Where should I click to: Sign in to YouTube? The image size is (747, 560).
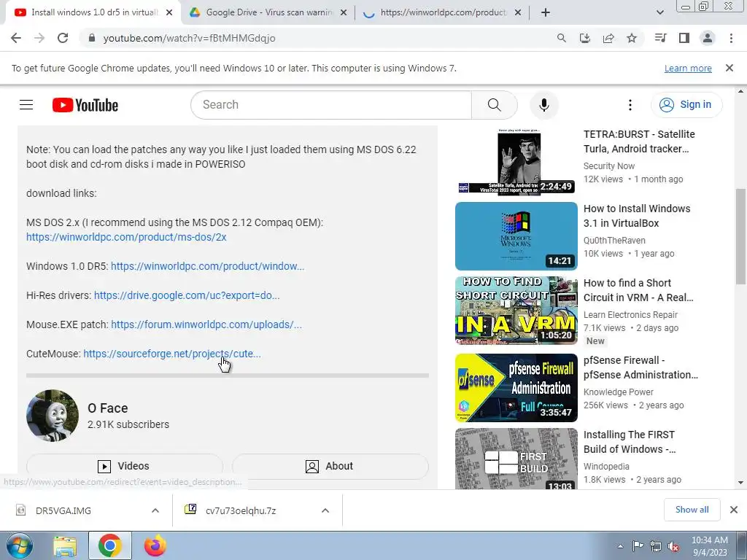pyautogui.click(x=686, y=105)
